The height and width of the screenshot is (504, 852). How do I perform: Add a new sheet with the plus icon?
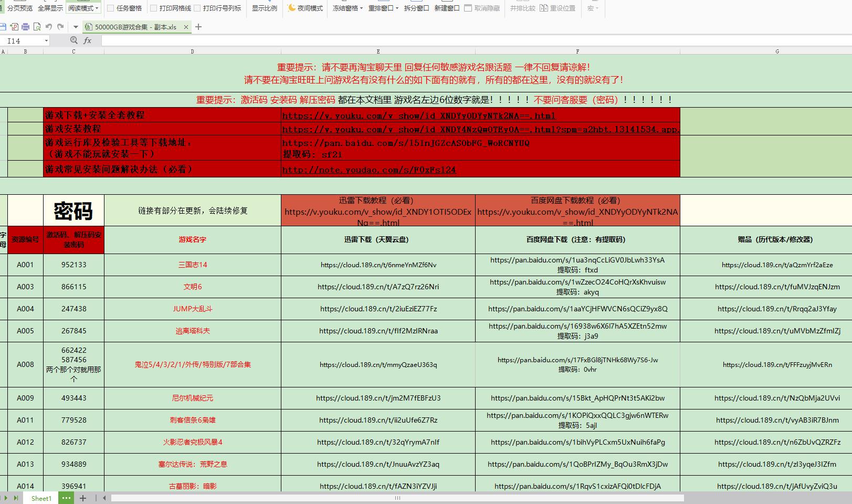(x=82, y=498)
